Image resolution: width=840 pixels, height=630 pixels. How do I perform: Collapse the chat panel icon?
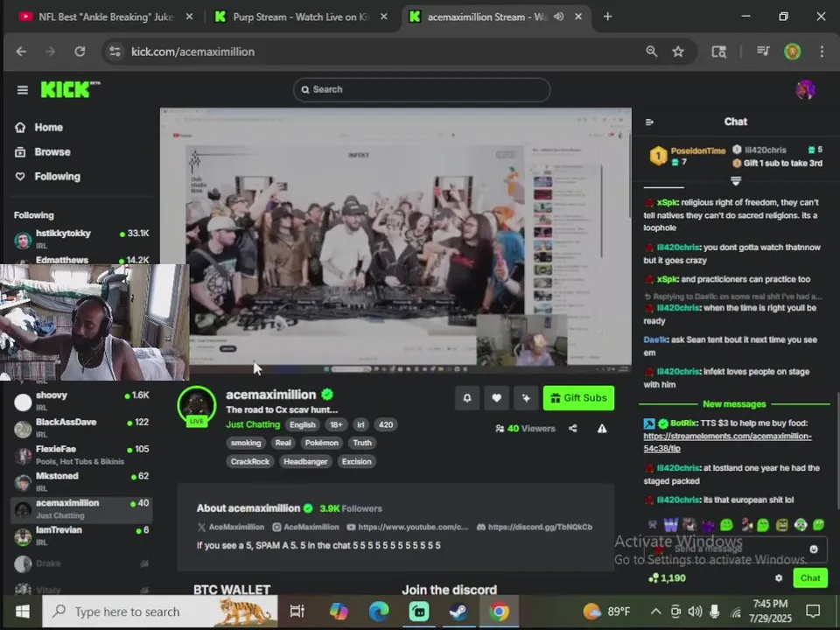tap(649, 122)
